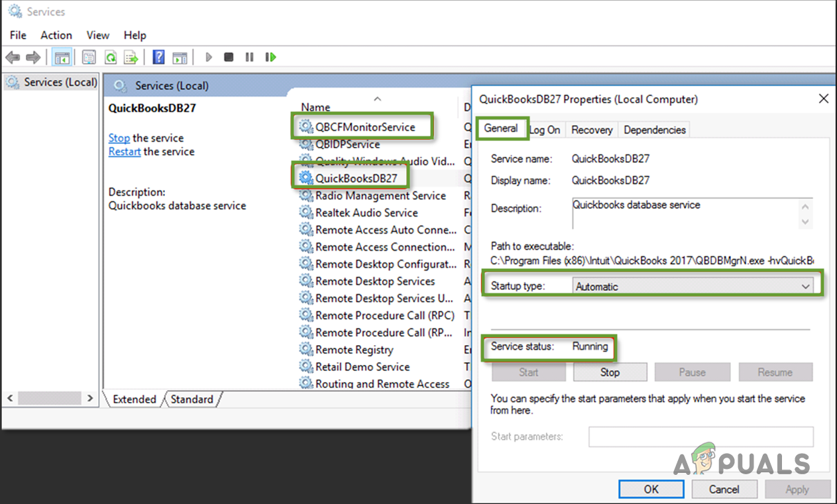Click the Stop Service square toolbar icon
837x504 pixels.
[229, 58]
